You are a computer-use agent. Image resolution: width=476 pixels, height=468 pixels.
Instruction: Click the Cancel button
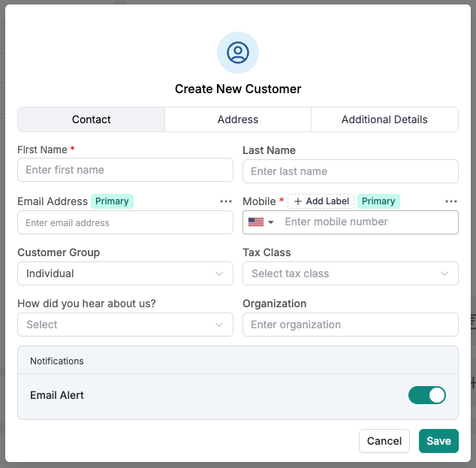(x=384, y=441)
